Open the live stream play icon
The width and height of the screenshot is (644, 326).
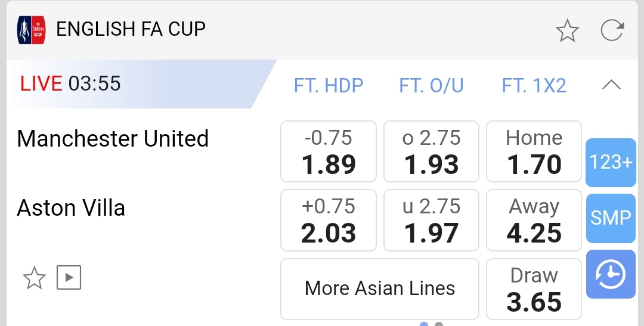pyautogui.click(x=69, y=277)
